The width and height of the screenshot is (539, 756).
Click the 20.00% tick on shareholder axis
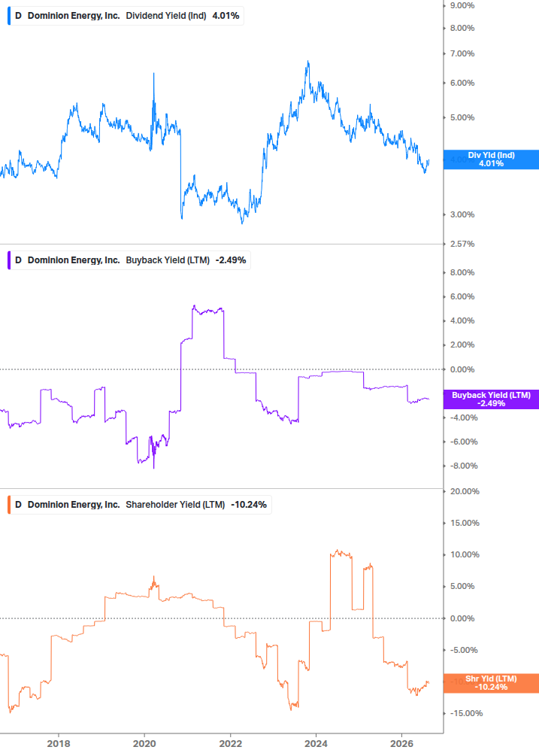465,491
